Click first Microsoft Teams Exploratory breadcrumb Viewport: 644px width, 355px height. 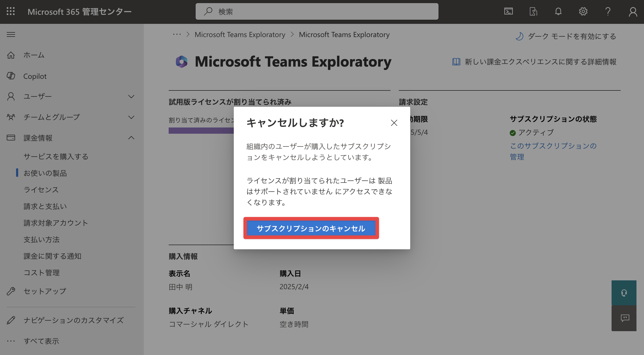tap(240, 34)
